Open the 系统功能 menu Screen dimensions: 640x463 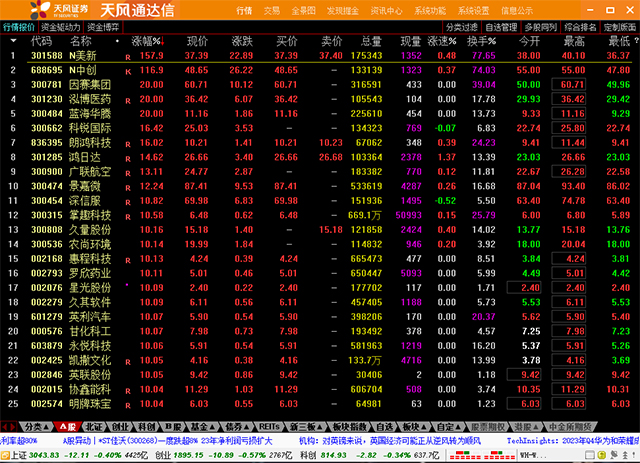point(430,11)
